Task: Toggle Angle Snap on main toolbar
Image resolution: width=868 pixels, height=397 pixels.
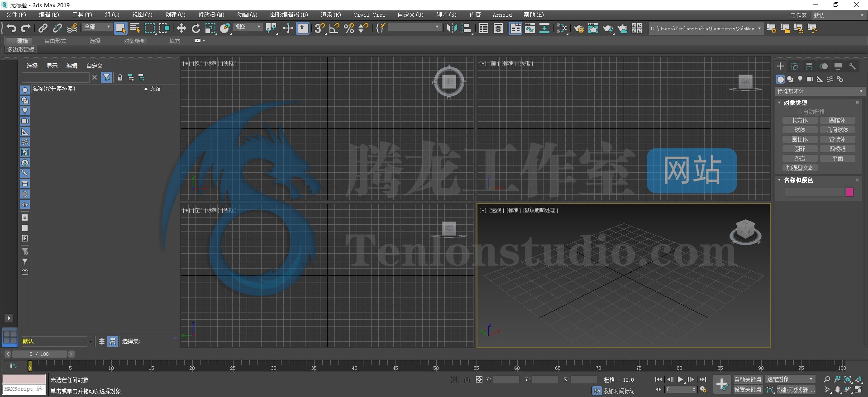Action: click(334, 28)
